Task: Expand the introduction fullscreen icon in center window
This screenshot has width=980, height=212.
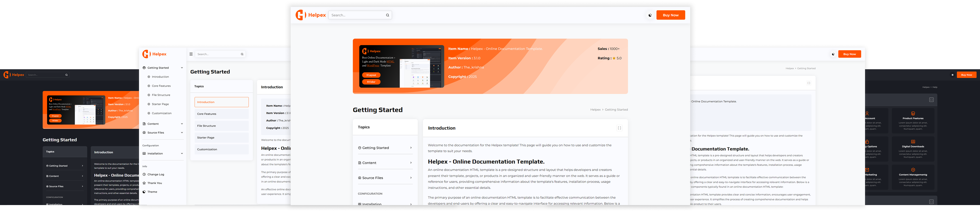Action: click(619, 128)
